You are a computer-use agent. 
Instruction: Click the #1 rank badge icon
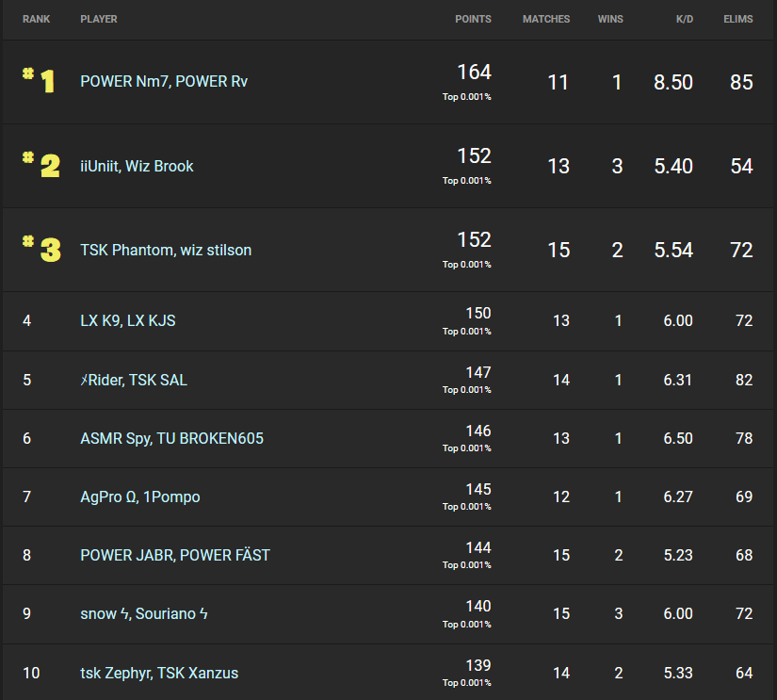pyautogui.click(x=40, y=81)
